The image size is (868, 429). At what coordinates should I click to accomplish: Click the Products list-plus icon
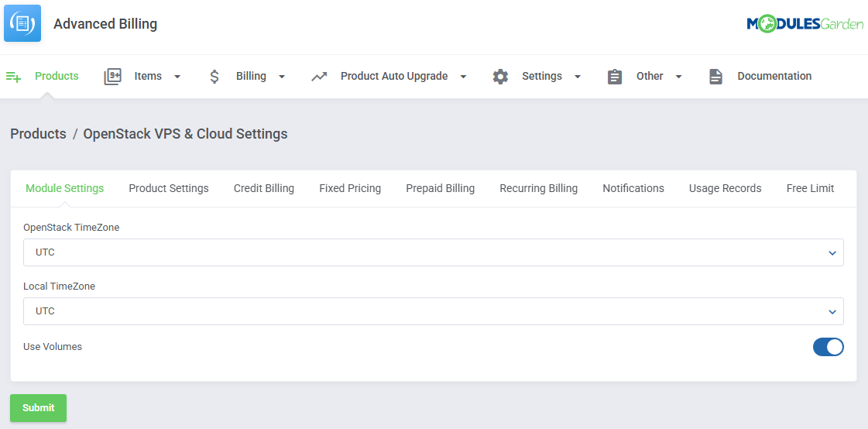[x=13, y=77]
